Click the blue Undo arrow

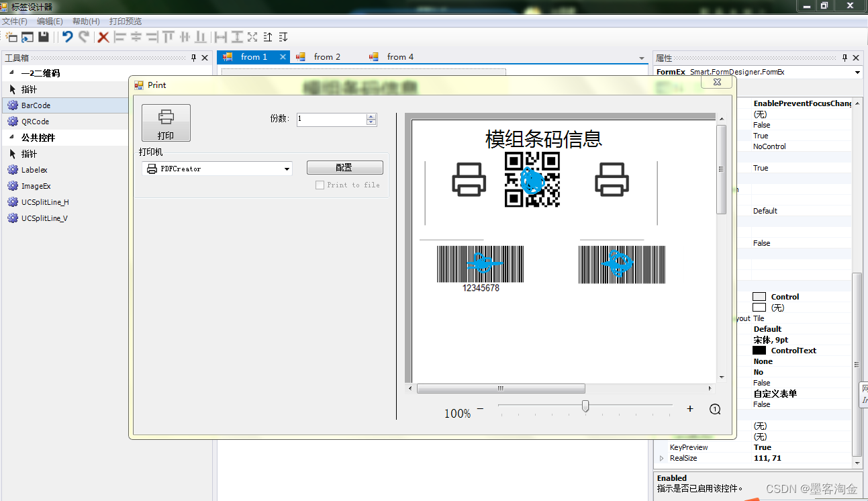(67, 37)
